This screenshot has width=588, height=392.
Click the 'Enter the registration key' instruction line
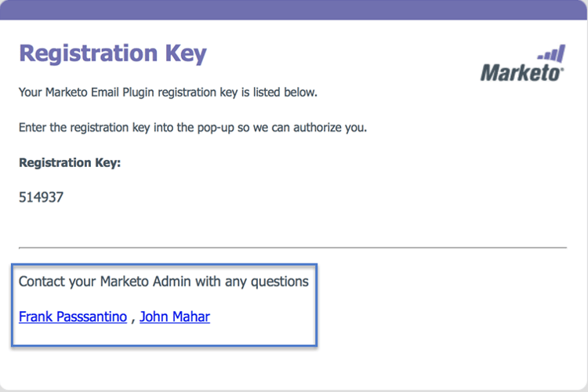193,128
